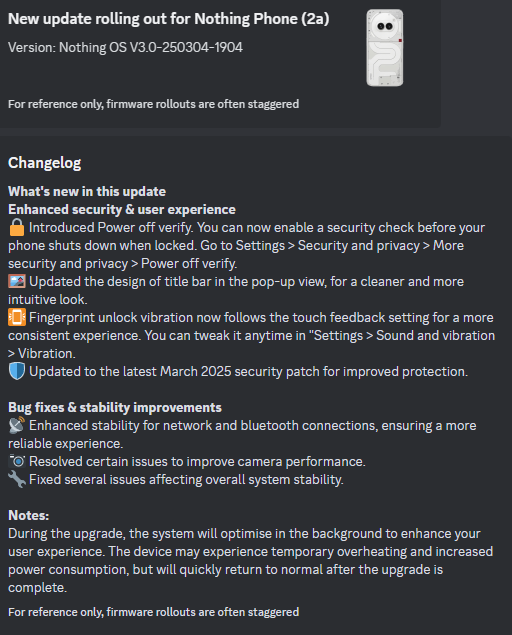512x635 pixels.
Task: Click the version text Nothing OS V3.0-250304-1904
Action: click(x=125, y=47)
